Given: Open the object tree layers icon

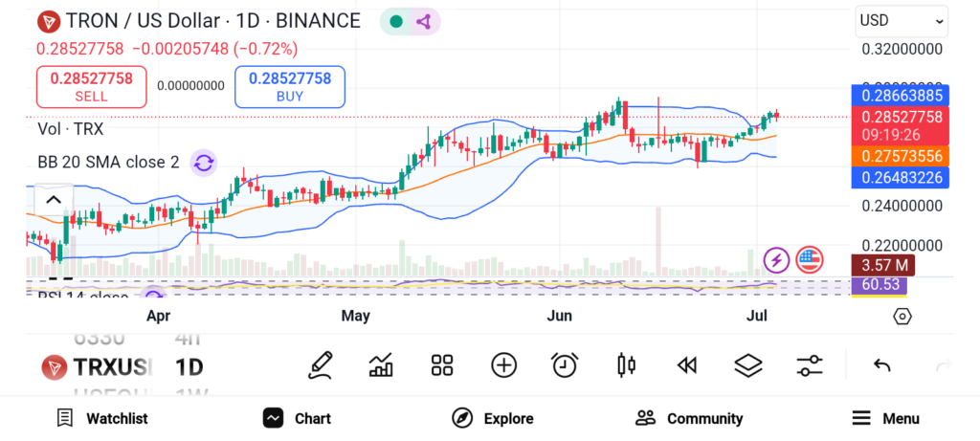Looking at the screenshot, I should click(748, 365).
